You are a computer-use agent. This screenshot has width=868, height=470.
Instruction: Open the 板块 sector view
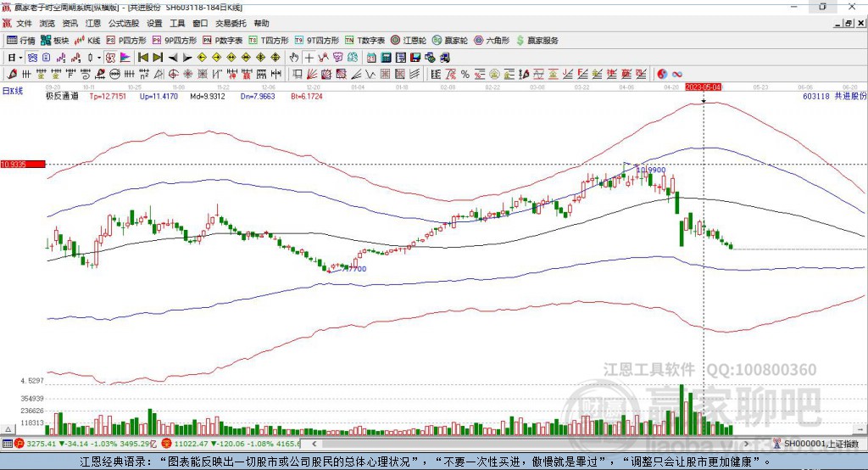[55, 41]
